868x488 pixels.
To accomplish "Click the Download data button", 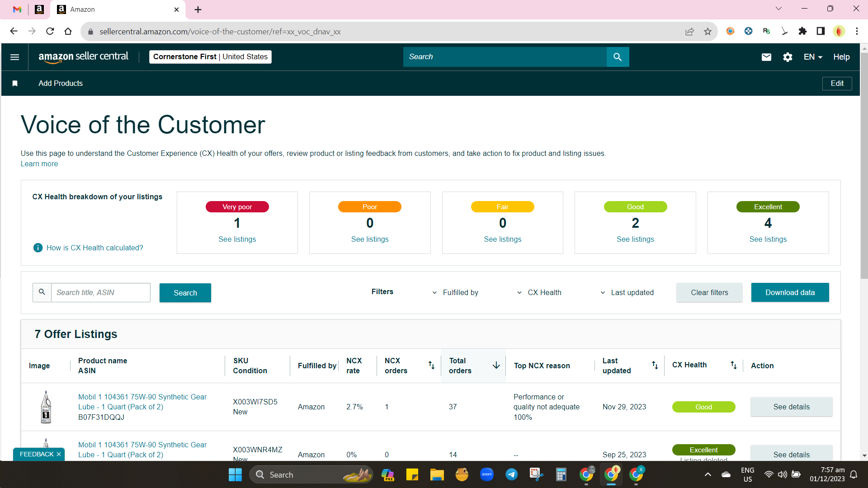I will pos(790,292).
